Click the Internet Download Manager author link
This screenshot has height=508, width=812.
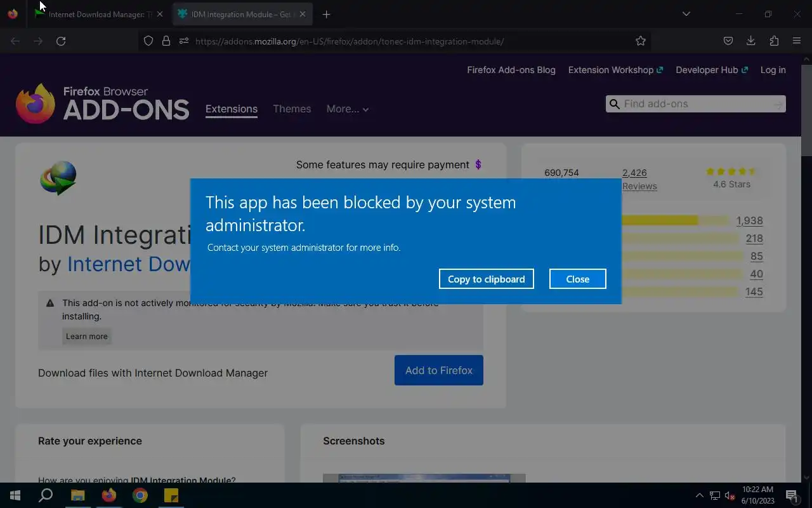[129, 264]
